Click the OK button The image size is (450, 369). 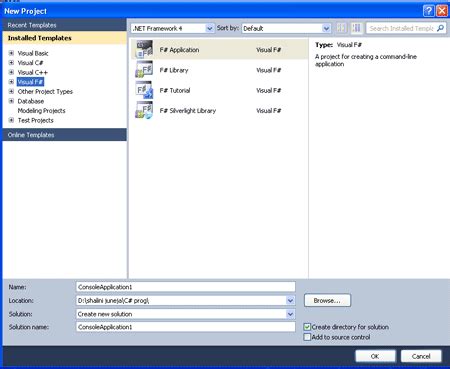point(375,356)
